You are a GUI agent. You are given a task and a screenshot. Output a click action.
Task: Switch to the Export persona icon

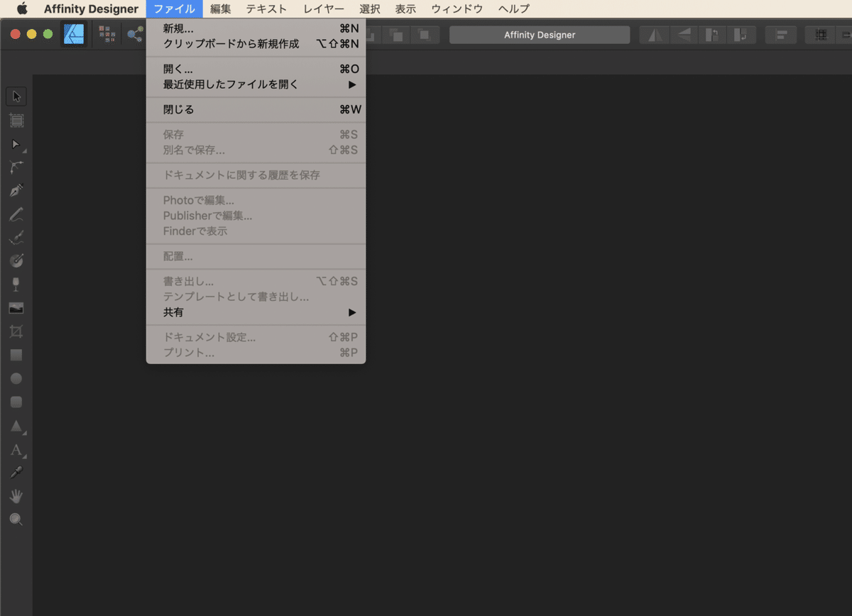pyautogui.click(x=135, y=35)
